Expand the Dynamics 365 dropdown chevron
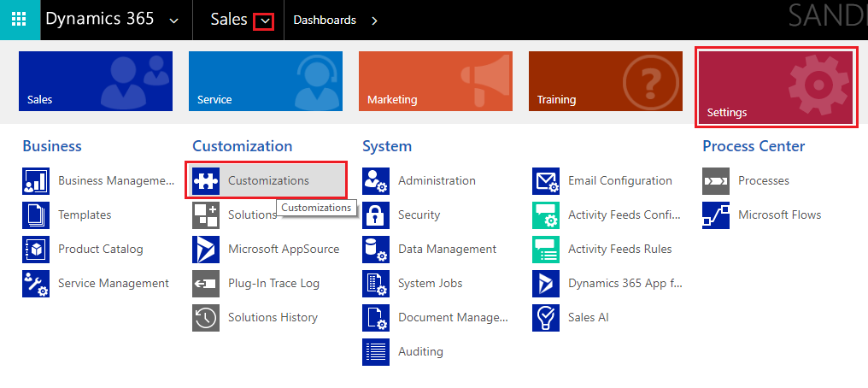This screenshot has width=868, height=388. (173, 21)
